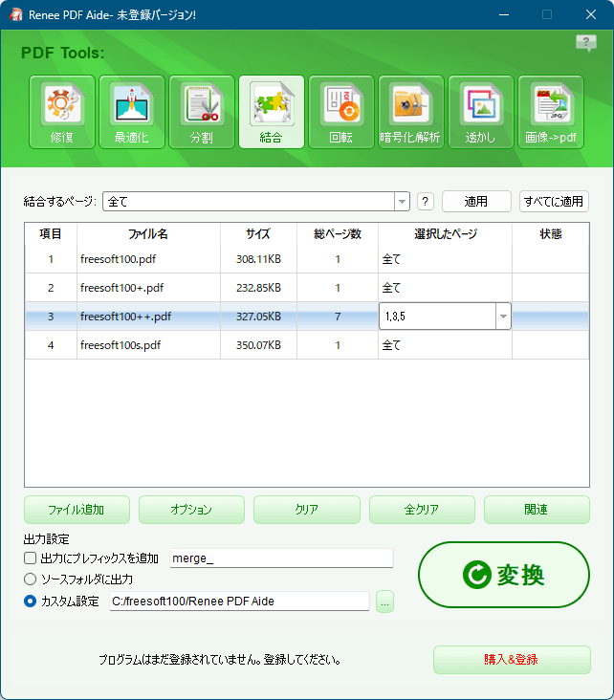
Task: Click the ファイル名 column header
Action: [148, 234]
